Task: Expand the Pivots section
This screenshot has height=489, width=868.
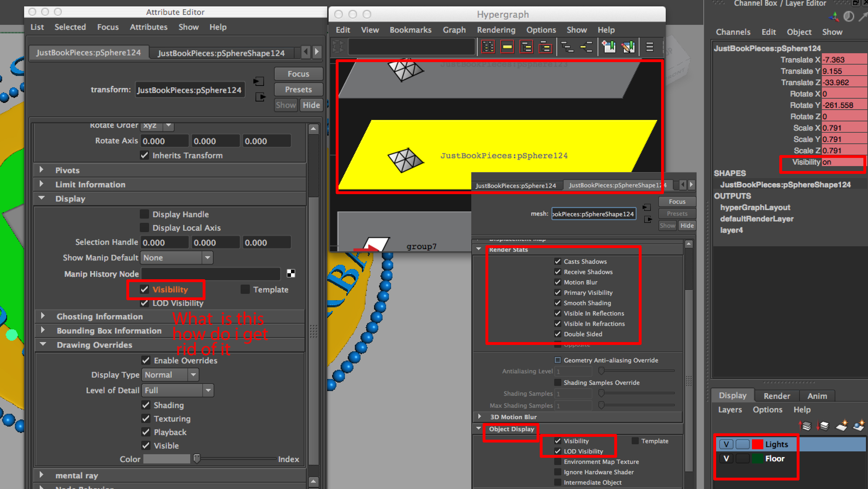Action: click(42, 170)
